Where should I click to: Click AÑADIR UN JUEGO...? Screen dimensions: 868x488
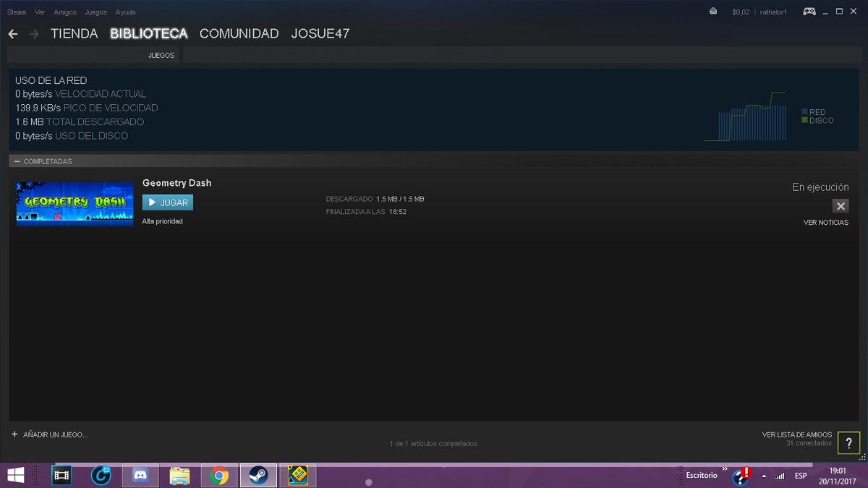(56, 435)
